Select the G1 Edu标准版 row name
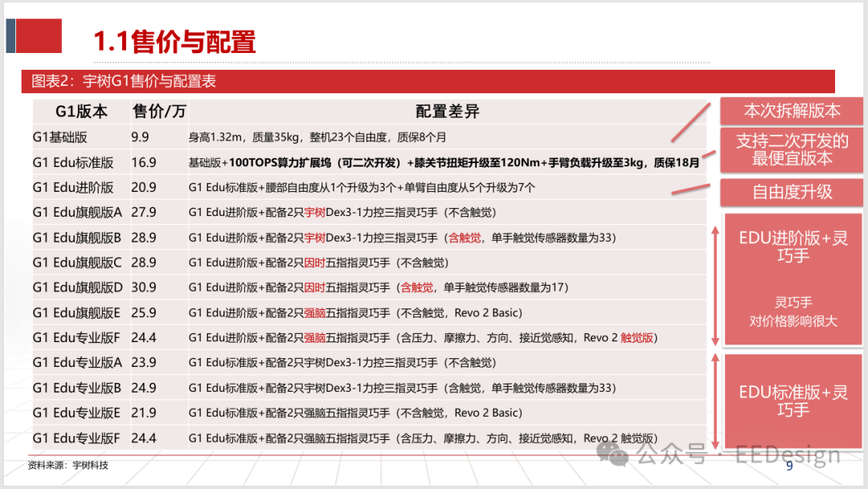This screenshot has height=489, width=868. pyautogui.click(x=73, y=163)
